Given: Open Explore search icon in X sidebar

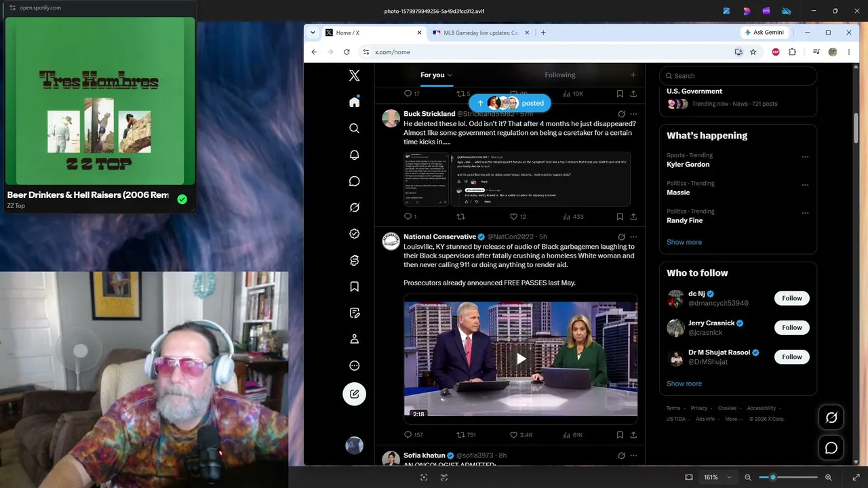Looking at the screenshot, I should pyautogui.click(x=354, y=128).
